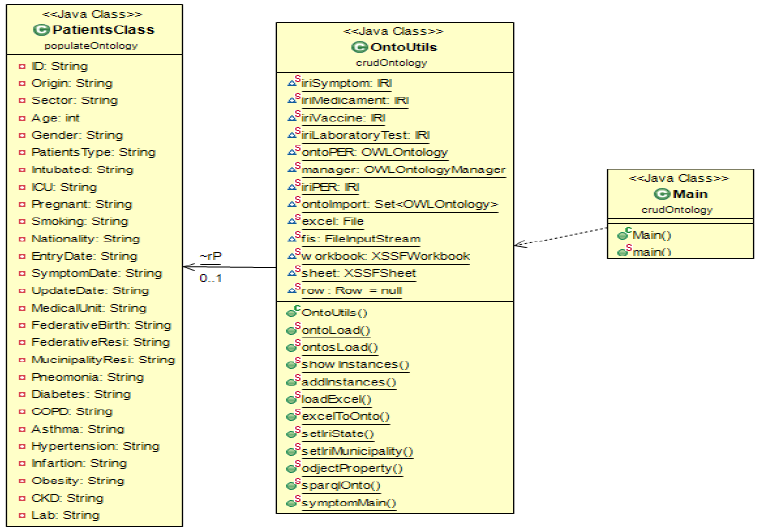Select the excelToOnto() method
Image resolution: width=757 pixels, height=530 pixels.
[345, 416]
